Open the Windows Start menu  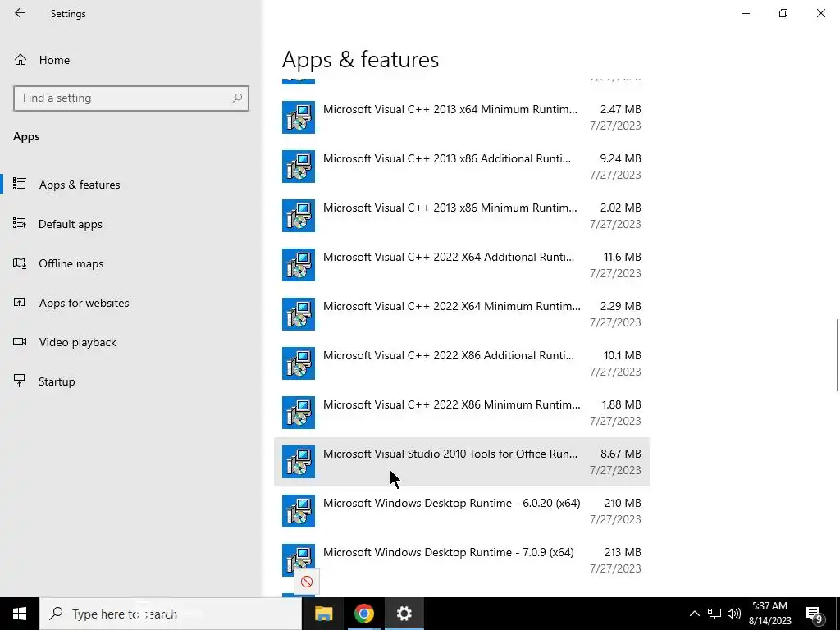coord(20,614)
